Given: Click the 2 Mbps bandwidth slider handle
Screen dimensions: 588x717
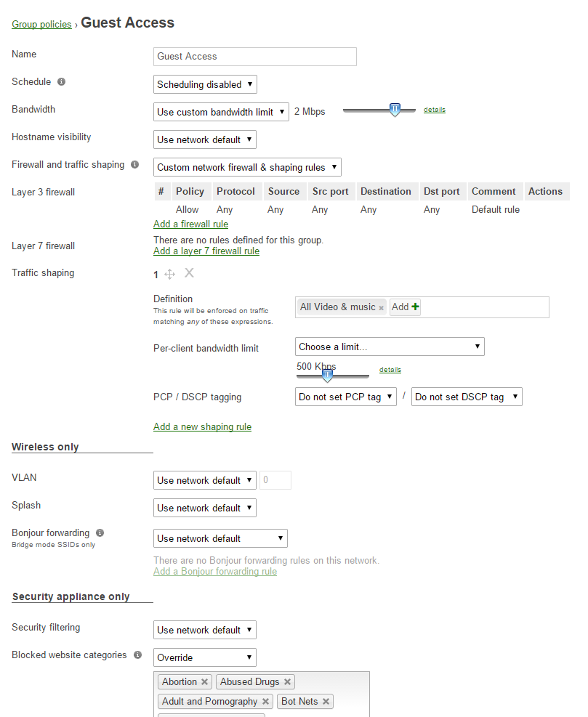Looking at the screenshot, I should click(395, 110).
